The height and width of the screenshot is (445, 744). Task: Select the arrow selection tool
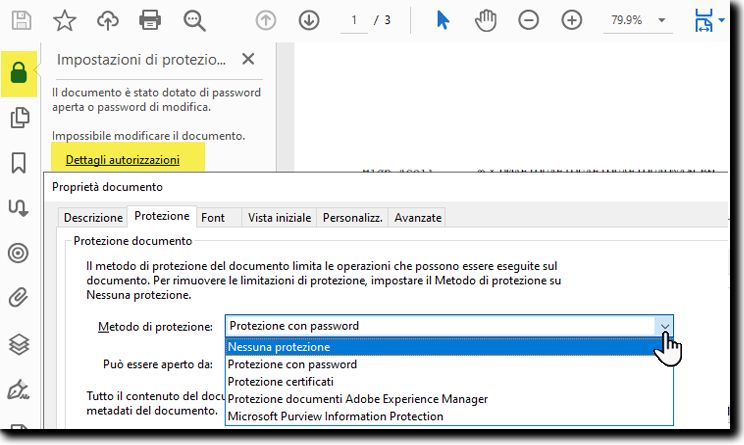coord(442,20)
